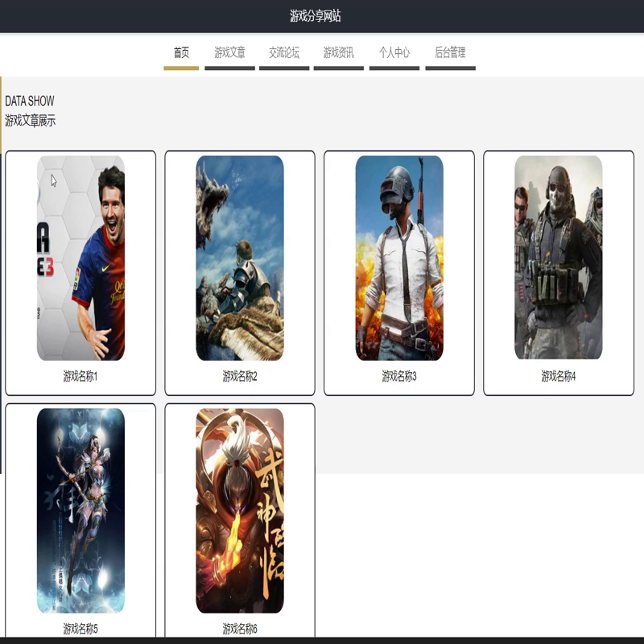The width and height of the screenshot is (644, 644).
Task: Click the 游戏名称4 title link
Action: (559, 376)
